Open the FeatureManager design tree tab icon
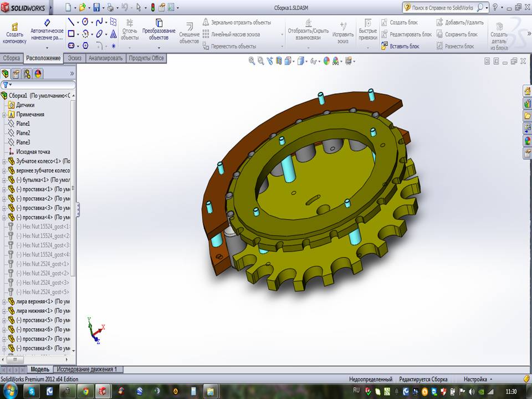 pos(6,73)
